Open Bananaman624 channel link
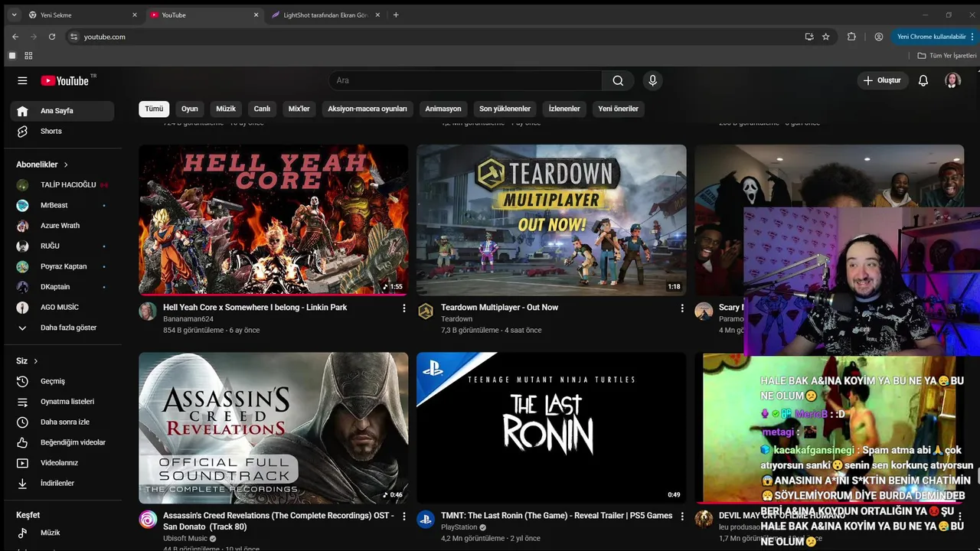 click(188, 319)
